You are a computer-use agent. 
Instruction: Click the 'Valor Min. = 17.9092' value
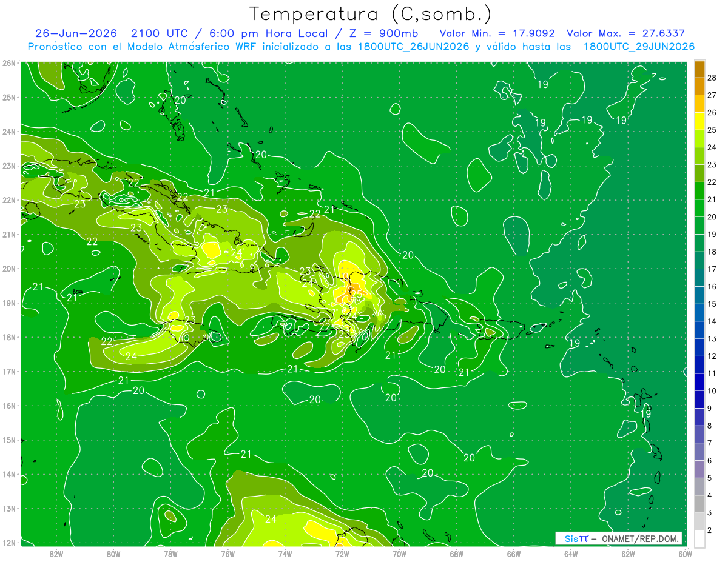[x=497, y=33]
